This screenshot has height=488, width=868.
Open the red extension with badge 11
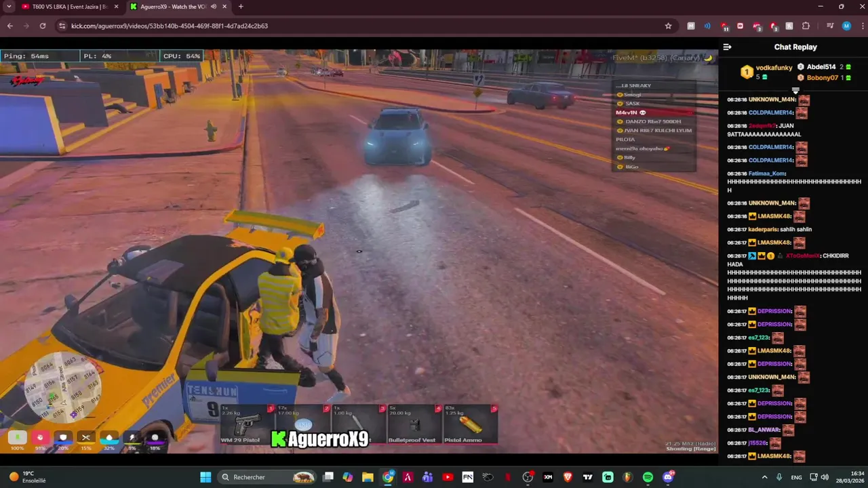(x=724, y=26)
